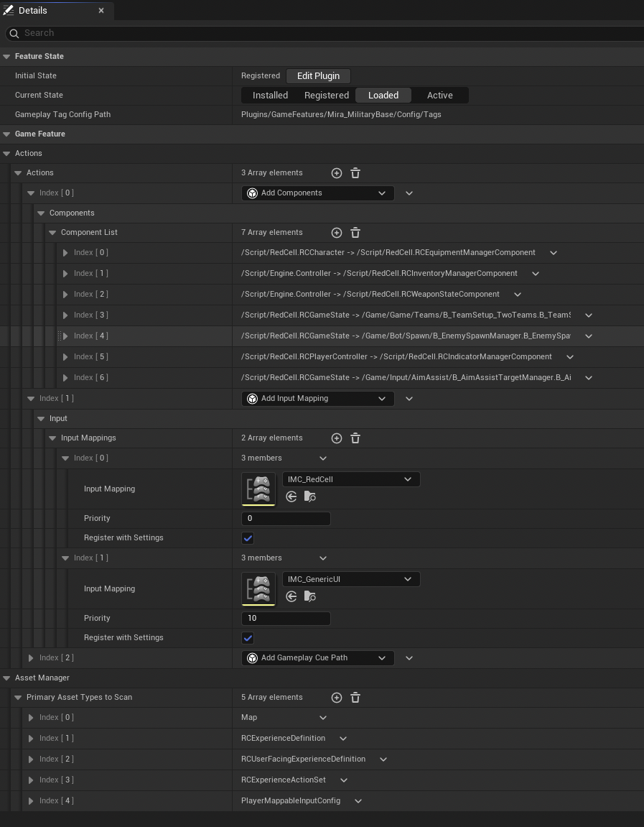The width and height of the screenshot is (644, 827).
Task: Clear Input Mappings array with trash icon
Action: [x=355, y=438]
